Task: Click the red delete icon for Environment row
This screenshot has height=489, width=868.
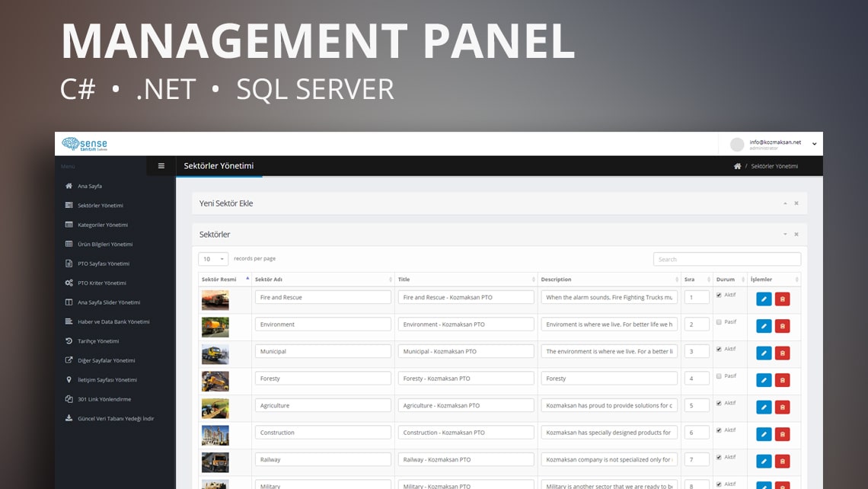Action: coord(782,326)
